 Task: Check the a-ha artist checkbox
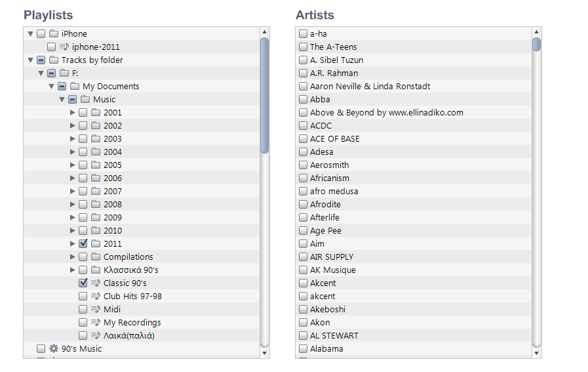coord(303,33)
